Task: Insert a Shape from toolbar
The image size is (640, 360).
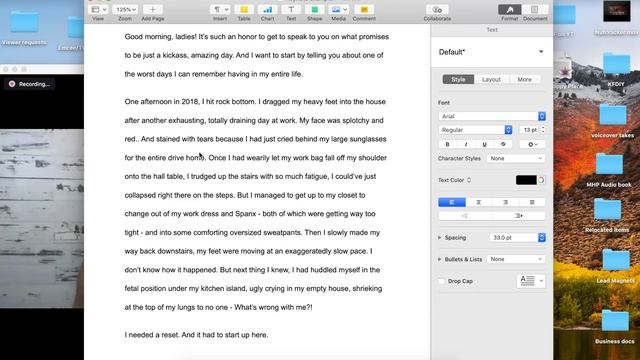Action: pyautogui.click(x=314, y=9)
